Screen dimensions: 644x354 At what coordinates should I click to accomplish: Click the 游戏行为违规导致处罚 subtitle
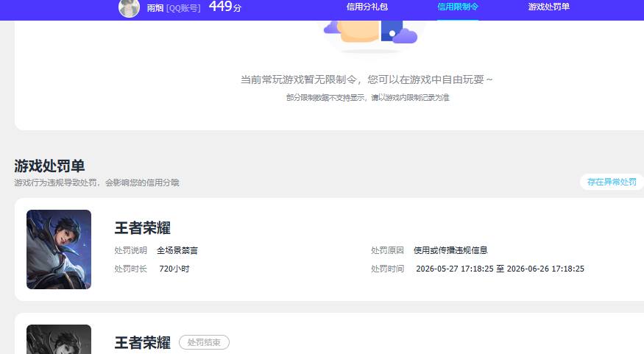tap(96, 183)
